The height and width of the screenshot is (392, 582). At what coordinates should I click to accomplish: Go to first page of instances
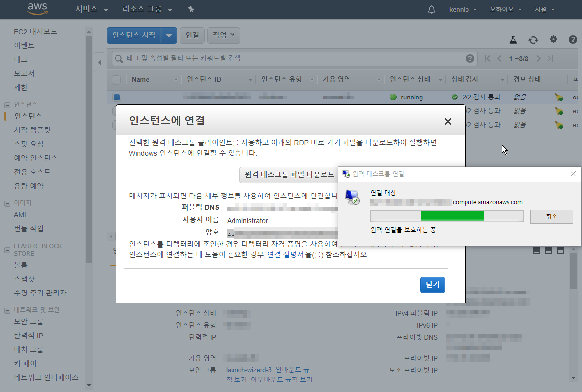click(487, 59)
